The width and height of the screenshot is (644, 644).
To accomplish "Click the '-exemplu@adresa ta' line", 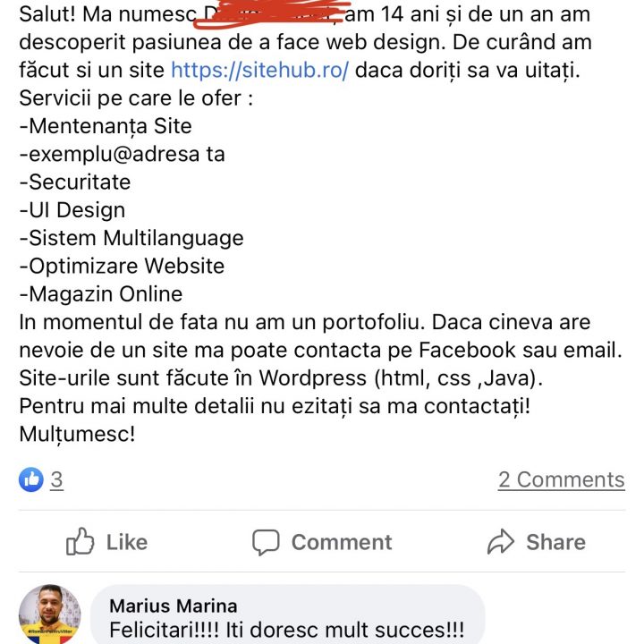I will tap(122, 154).
